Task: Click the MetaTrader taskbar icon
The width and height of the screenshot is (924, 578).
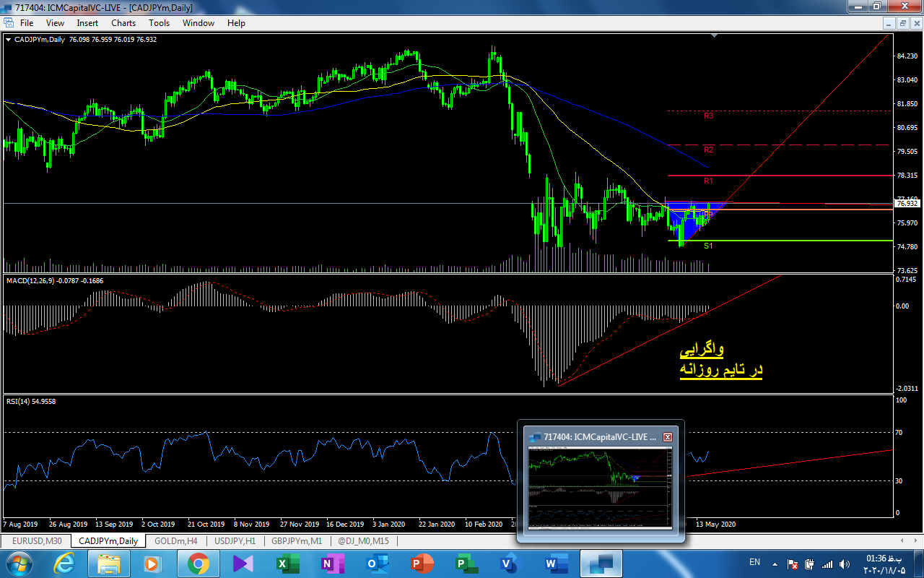Action: click(601, 564)
